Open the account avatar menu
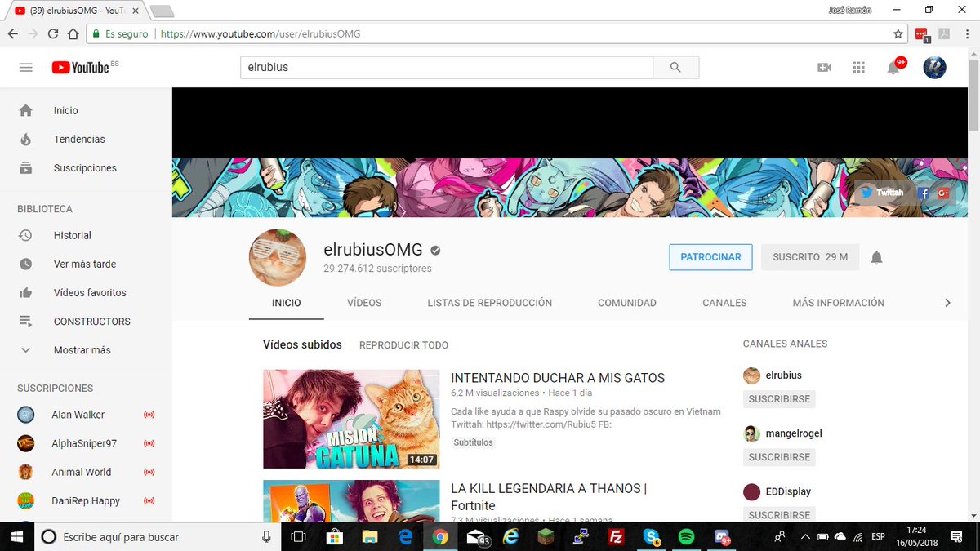 [x=934, y=67]
